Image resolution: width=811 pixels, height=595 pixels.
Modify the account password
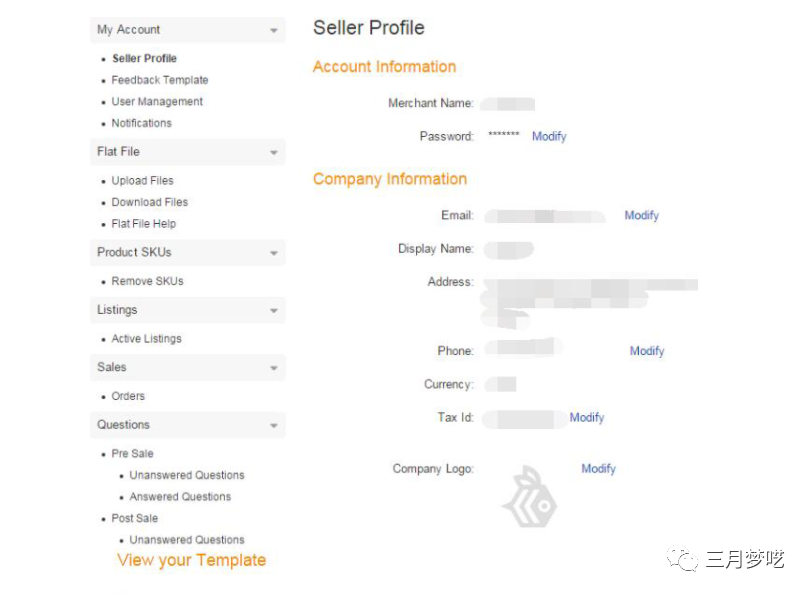click(549, 136)
